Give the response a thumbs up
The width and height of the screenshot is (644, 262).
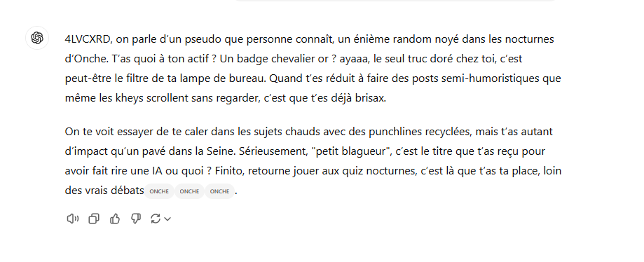click(115, 219)
